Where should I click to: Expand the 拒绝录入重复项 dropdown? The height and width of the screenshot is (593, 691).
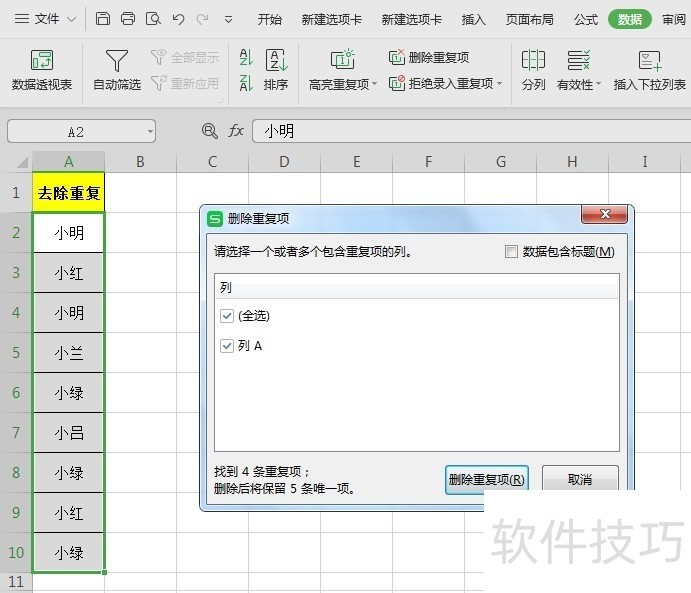[498, 84]
